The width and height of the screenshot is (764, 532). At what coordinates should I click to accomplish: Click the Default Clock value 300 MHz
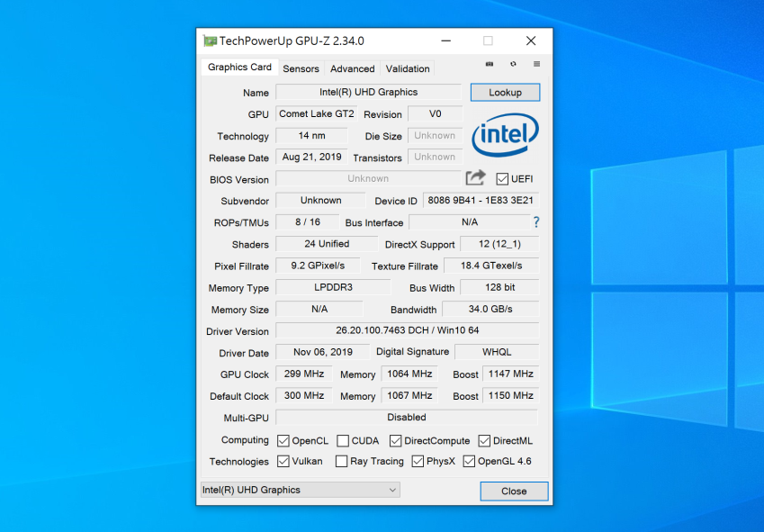tap(304, 395)
